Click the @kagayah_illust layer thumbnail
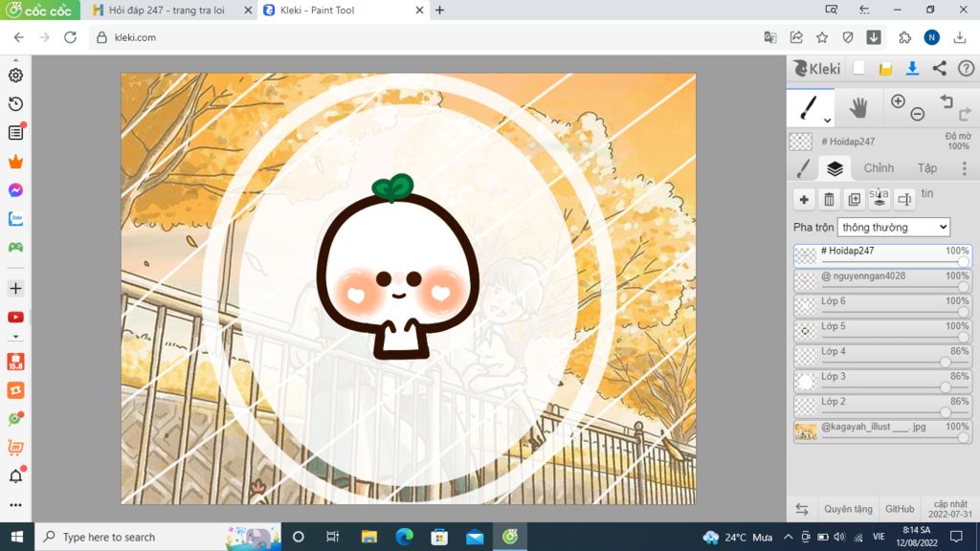 (806, 431)
